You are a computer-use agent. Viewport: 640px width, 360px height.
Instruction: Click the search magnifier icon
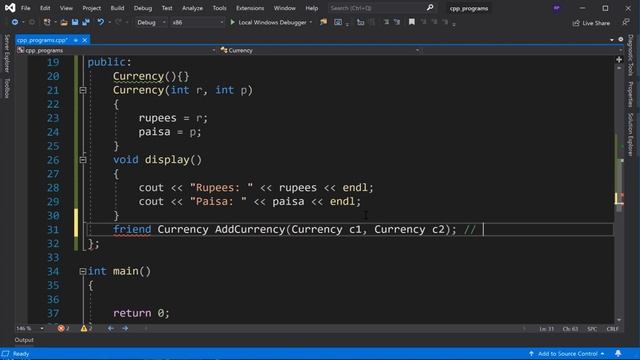[430, 8]
